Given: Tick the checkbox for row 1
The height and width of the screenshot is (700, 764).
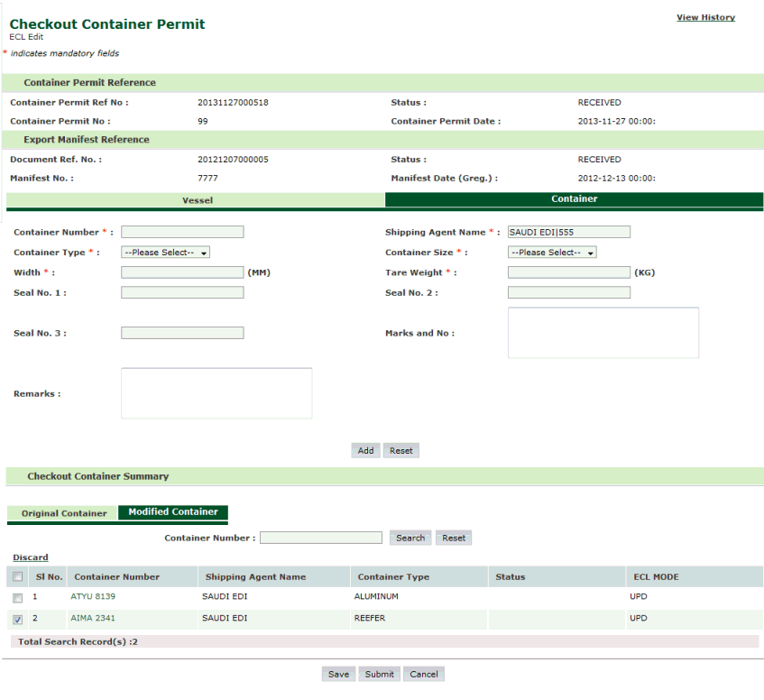Looking at the screenshot, I should [x=18, y=598].
